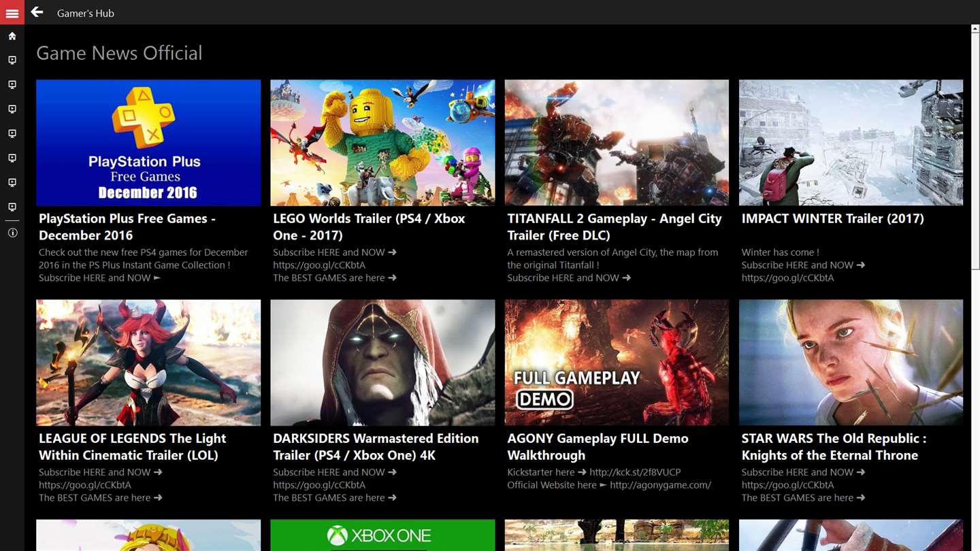Open the League of Legends cinematic thumbnail

click(148, 363)
